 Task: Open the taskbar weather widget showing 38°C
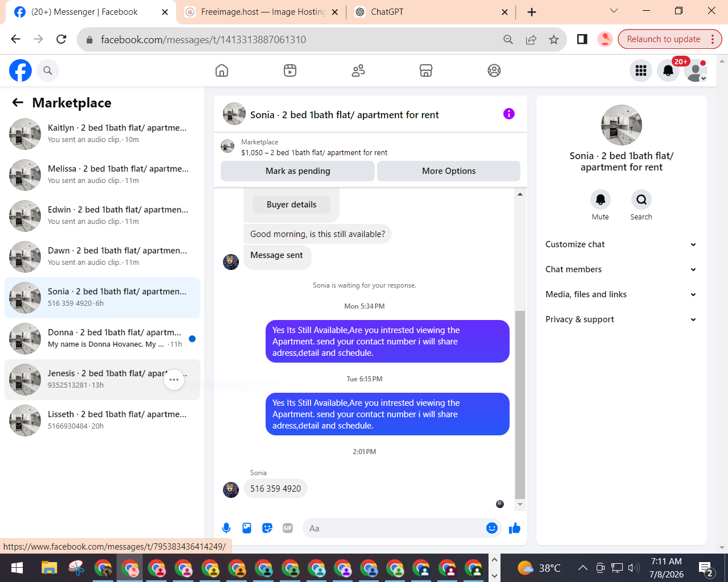(x=539, y=568)
